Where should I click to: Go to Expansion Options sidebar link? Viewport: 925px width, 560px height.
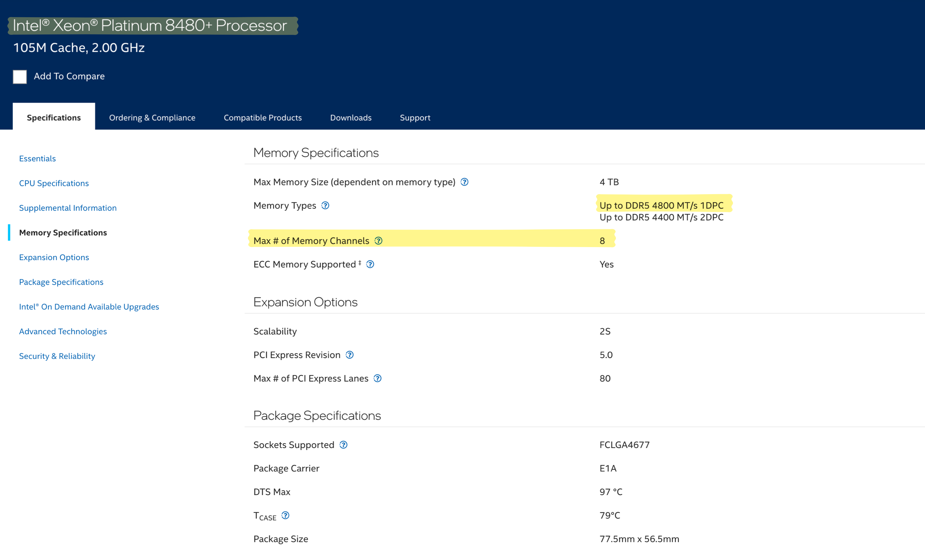54,258
